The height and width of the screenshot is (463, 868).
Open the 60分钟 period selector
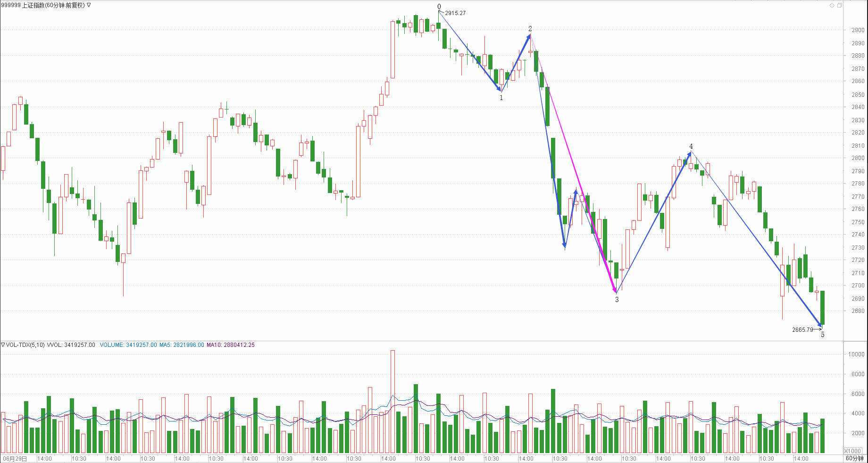pos(854,458)
